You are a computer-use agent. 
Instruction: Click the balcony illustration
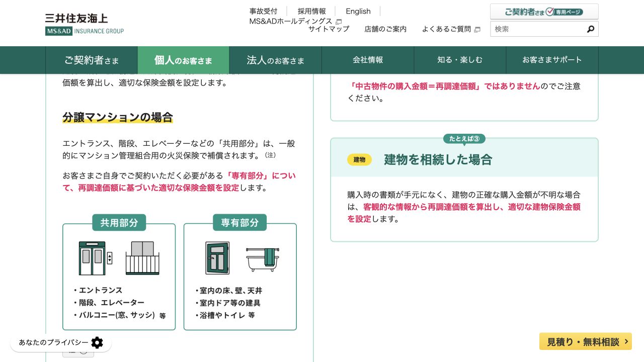(142, 258)
